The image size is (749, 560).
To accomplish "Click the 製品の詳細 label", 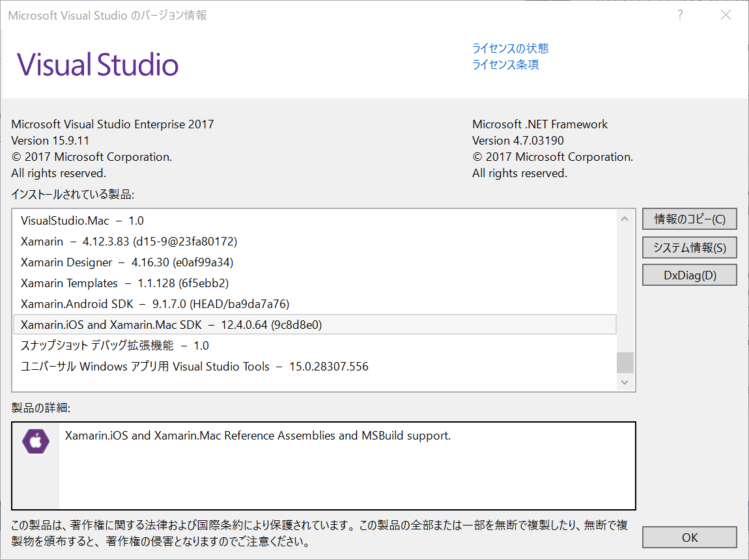I will tap(41, 408).
